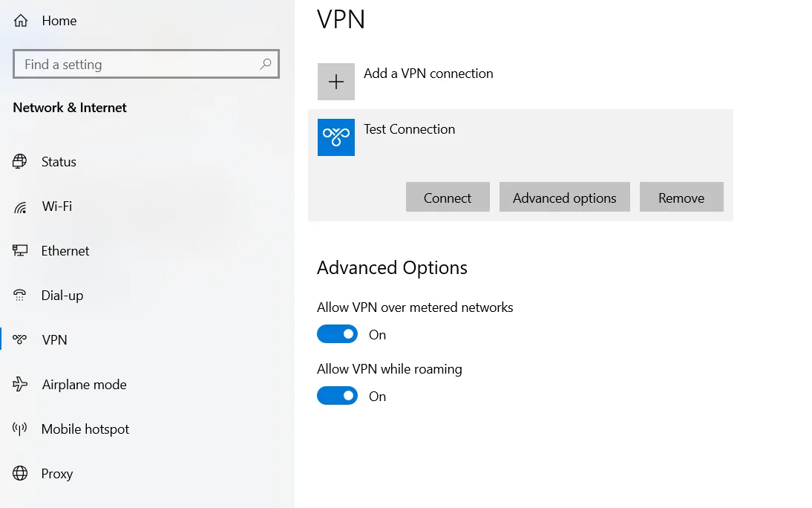Switch to Wi-Fi settings page
The width and height of the screenshot is (812, 508).
pos(54,206)
